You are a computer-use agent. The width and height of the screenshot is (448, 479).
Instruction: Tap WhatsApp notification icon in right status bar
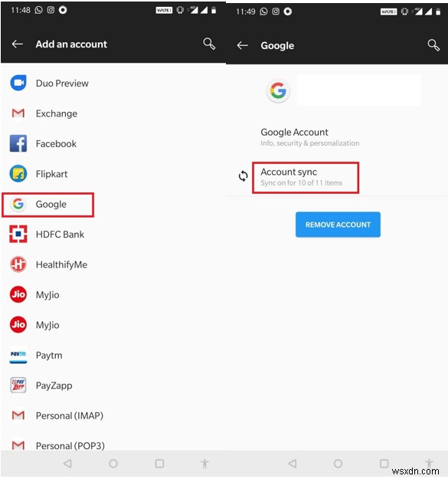tap(263, 11)
